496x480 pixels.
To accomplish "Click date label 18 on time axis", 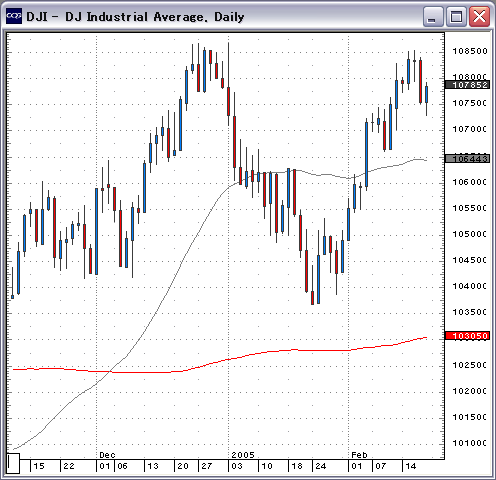I will (x=297, y=466).
